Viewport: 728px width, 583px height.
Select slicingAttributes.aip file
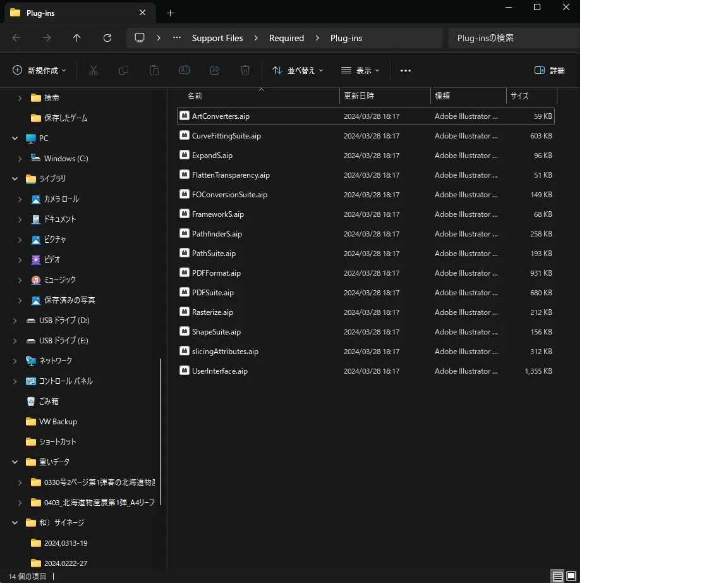pyautogui.click(x=366, y=351)
